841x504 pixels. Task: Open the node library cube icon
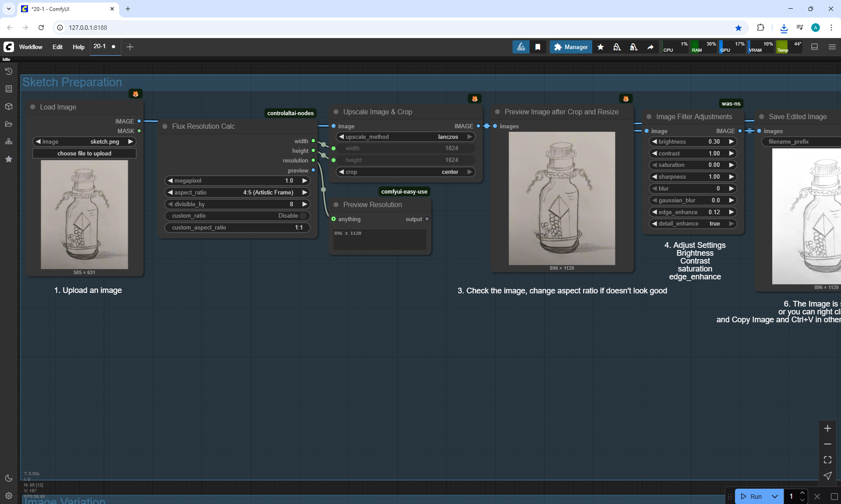[x=8, y=106]
